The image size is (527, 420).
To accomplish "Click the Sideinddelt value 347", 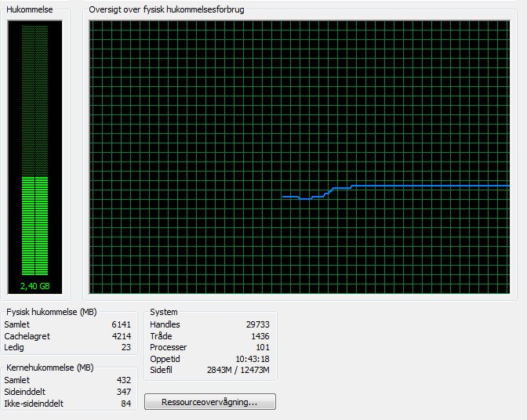I will [x=124, y=392].
